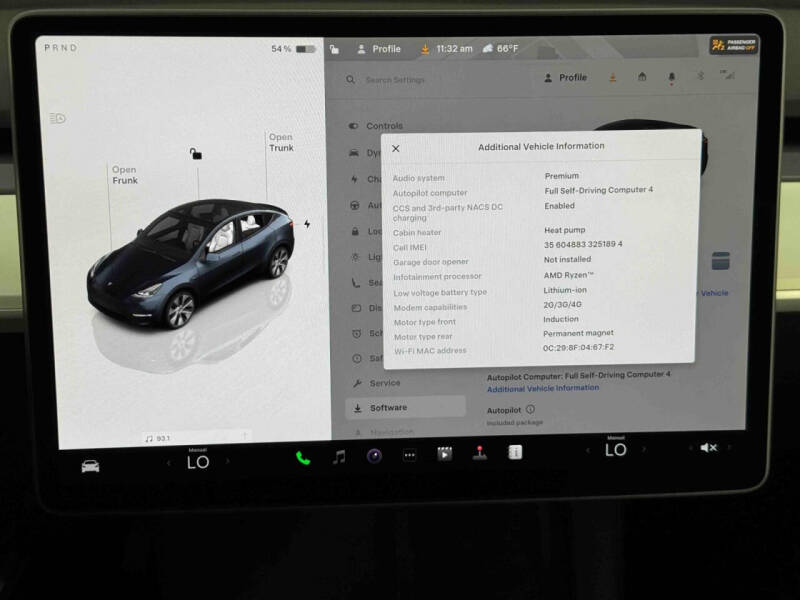Tap the Bluetooth icon in settings header
The image size is (800, 600).
[701, 76]
